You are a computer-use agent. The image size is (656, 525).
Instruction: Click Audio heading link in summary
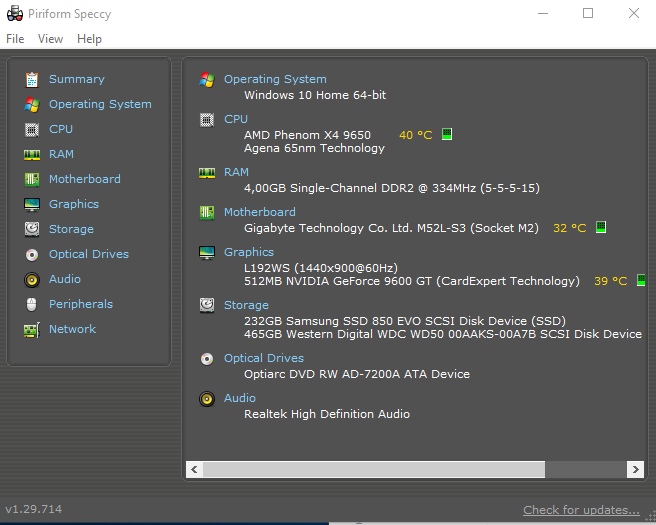239,398
